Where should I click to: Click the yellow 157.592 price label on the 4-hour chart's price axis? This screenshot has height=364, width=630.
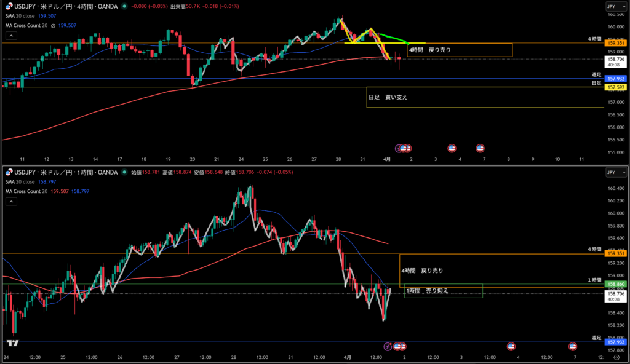(616, 87)
